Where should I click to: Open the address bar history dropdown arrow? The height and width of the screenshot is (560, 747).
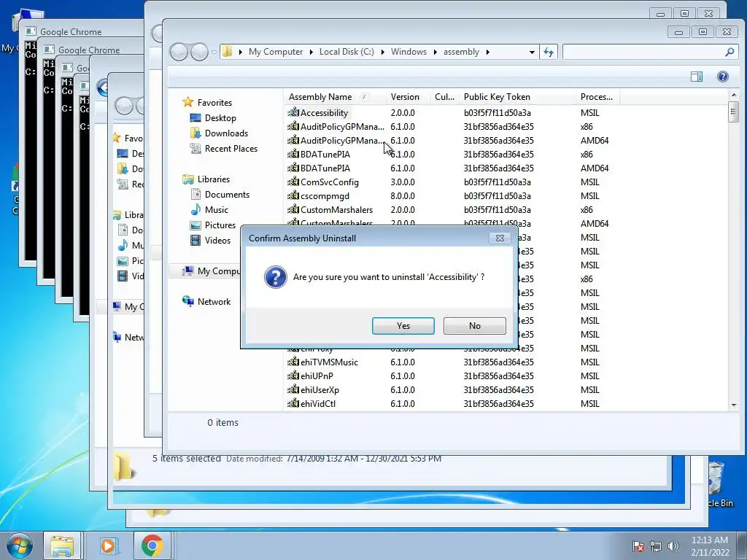pyautogui.click(x=532, y=52)
